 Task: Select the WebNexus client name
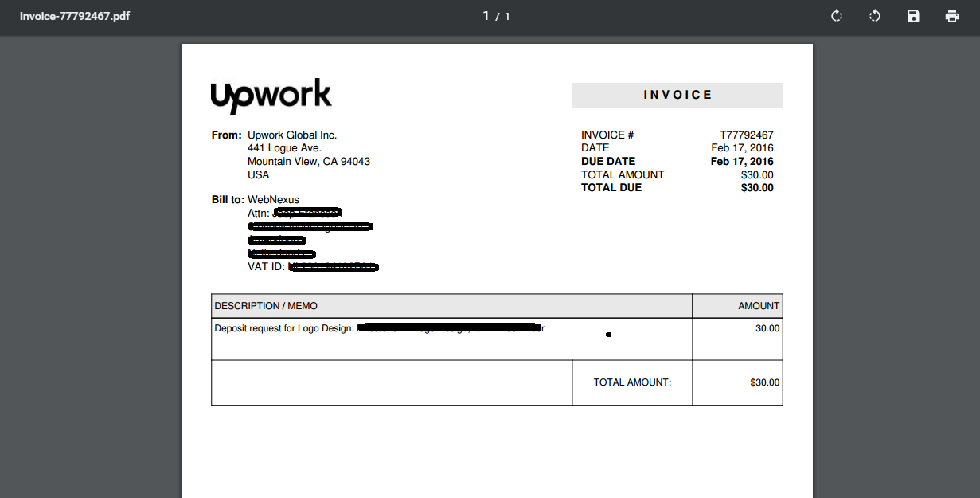point(274,200)
